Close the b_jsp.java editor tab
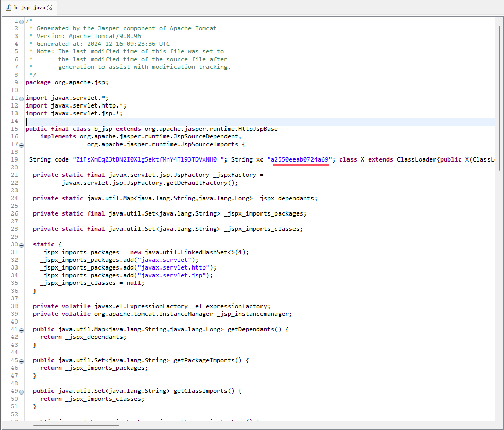Viewport: 504px width, 430px height. pyautogui.click(x=49, y=8)
